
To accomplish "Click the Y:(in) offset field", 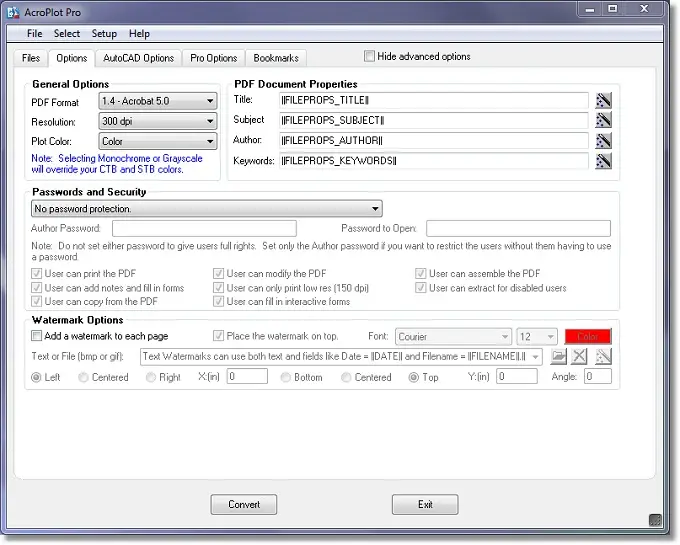I will (x=517, y=376).
